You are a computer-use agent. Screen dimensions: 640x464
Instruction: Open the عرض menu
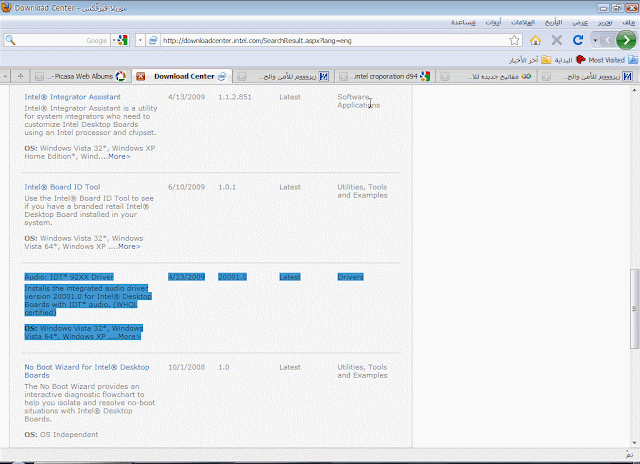pyautogui.click(x=580, y=22)
